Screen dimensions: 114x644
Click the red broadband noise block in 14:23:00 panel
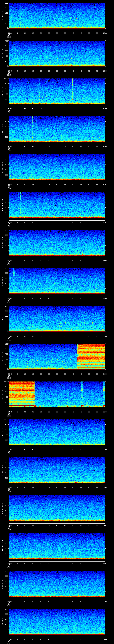pyautogui.click(x=91, y=356)
